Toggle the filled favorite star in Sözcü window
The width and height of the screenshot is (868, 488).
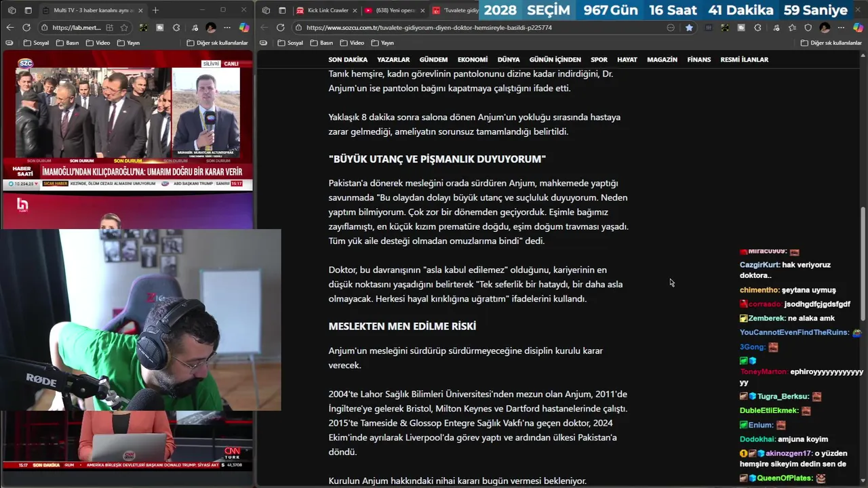pos(689,28)
